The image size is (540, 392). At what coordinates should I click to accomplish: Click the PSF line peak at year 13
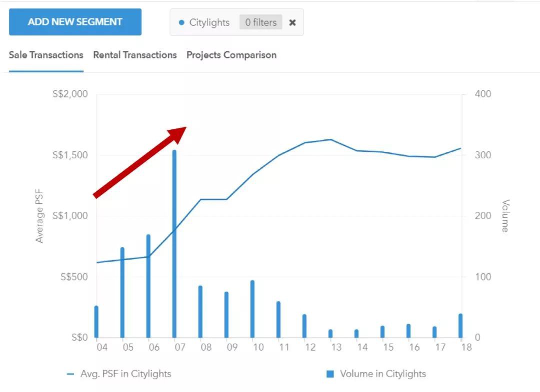click(330, 139)
